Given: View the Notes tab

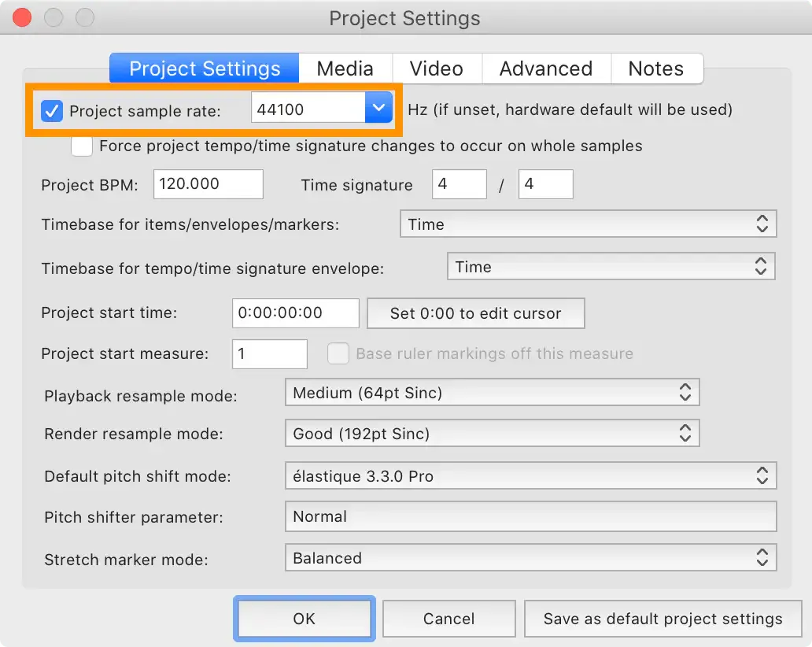Looking at the screenshot, I should (657, 68).
